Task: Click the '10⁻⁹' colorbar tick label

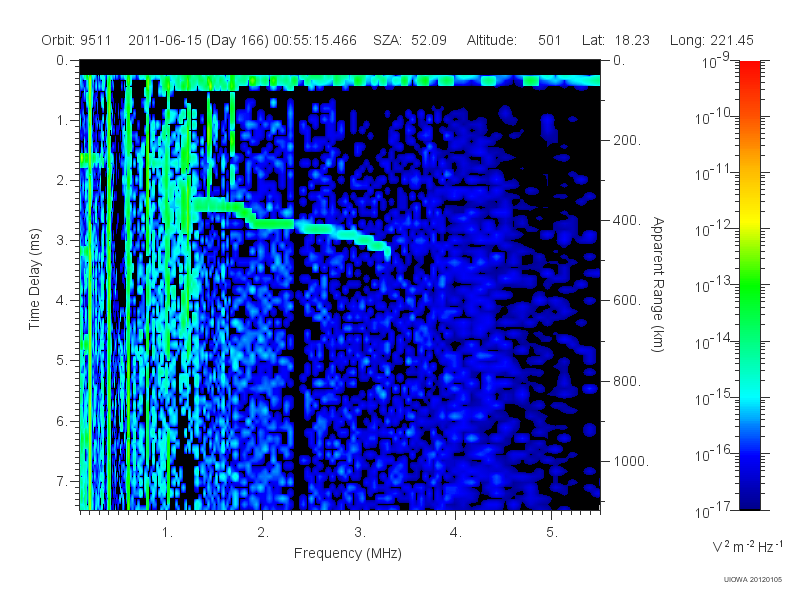Action: [716, 61]
